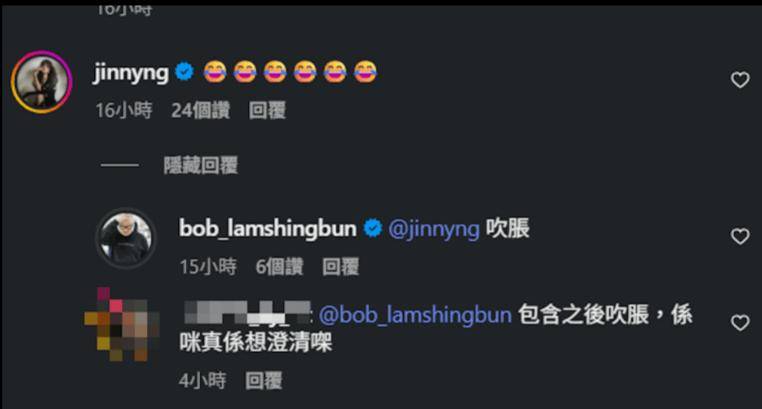Open the bob_lamshingbun username link
This screenshot has width=762, height=409.
(x=268, y=228)
